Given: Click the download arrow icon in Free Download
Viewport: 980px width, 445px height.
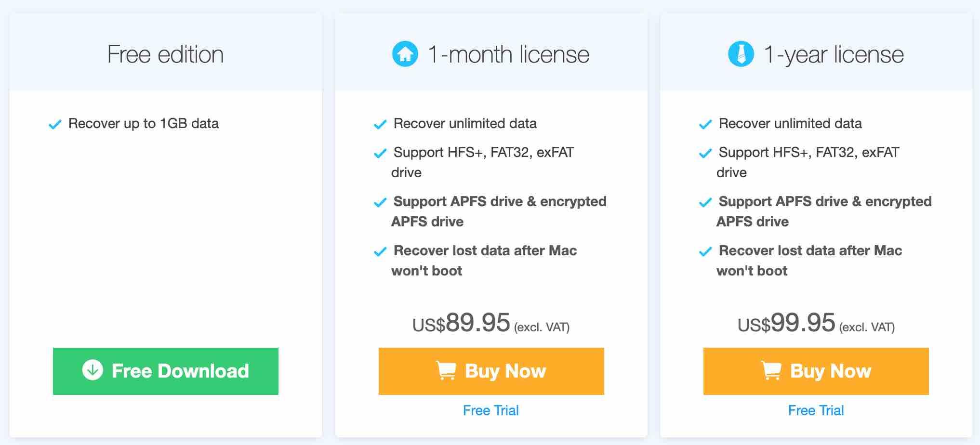Looking at the screenshot, I should pos(93,370).
